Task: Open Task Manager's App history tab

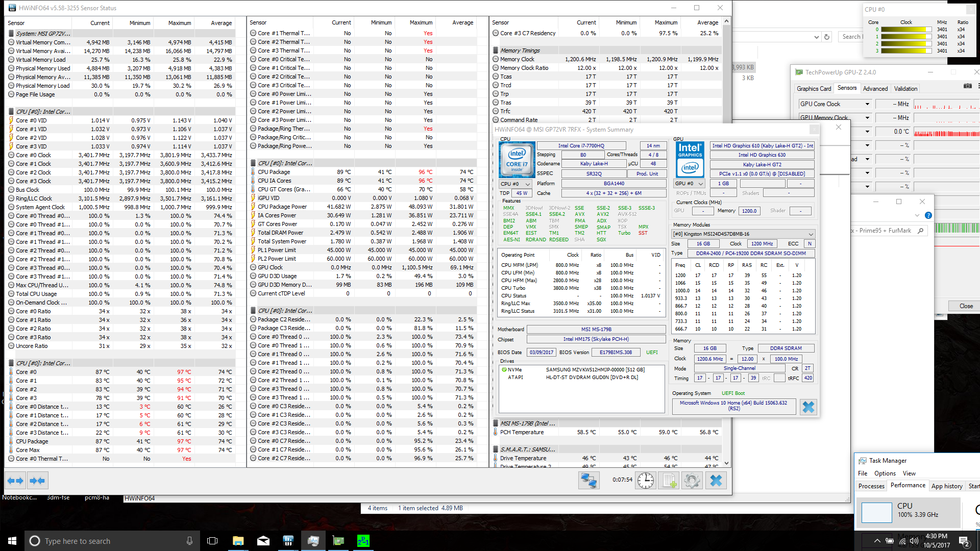Action: click(x=946, y=486)
